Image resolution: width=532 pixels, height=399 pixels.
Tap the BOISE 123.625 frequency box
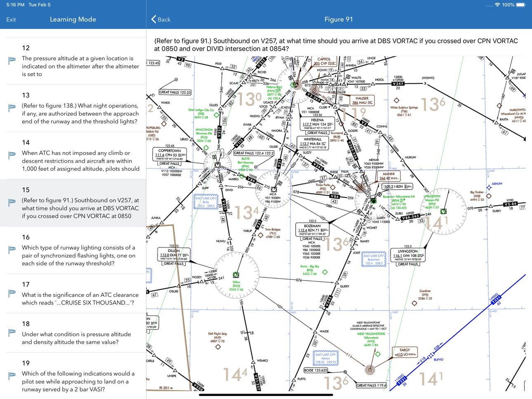[x=315, y=370]
